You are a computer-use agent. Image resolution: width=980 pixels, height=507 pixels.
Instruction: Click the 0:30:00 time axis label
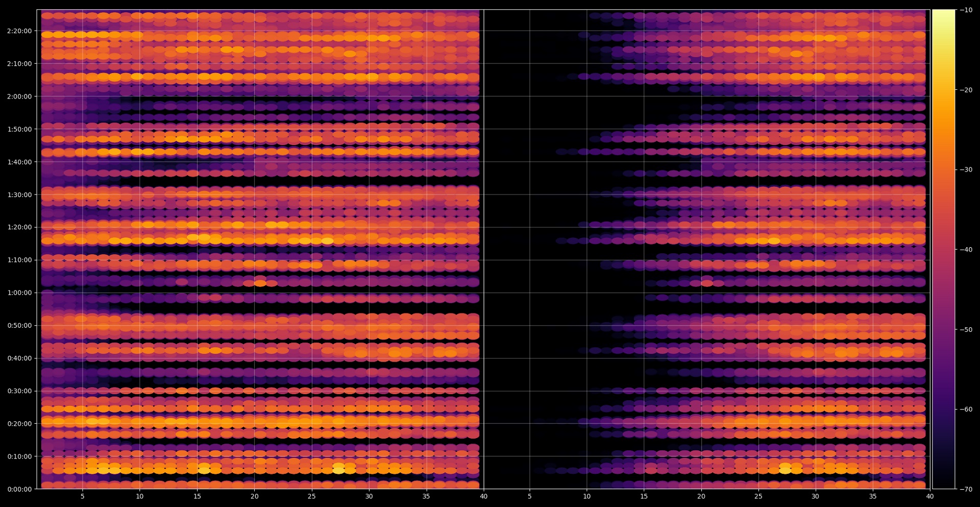click(x=19, y=391)
